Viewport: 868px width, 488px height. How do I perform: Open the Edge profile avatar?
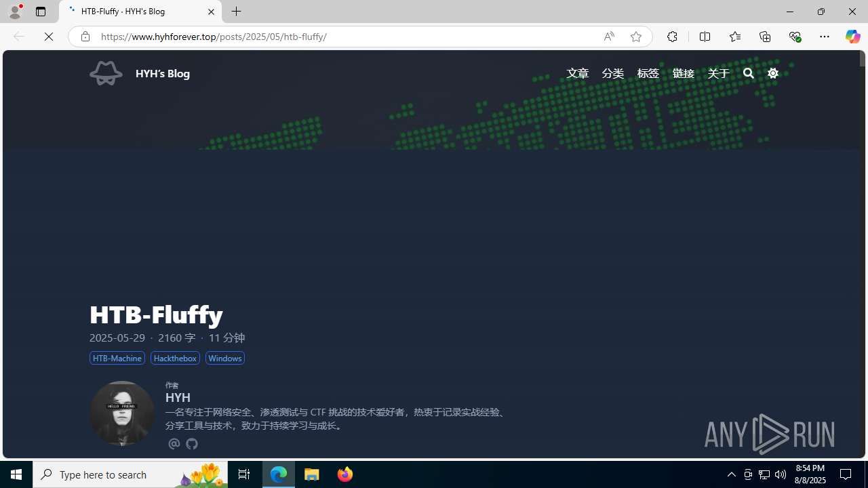coord(15,12)
